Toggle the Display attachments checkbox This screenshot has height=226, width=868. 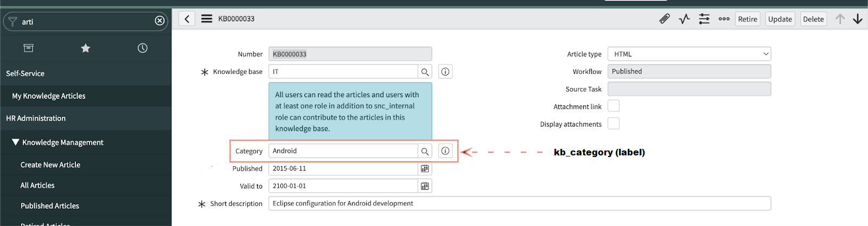pyautogui.click(x=614, y=124)
